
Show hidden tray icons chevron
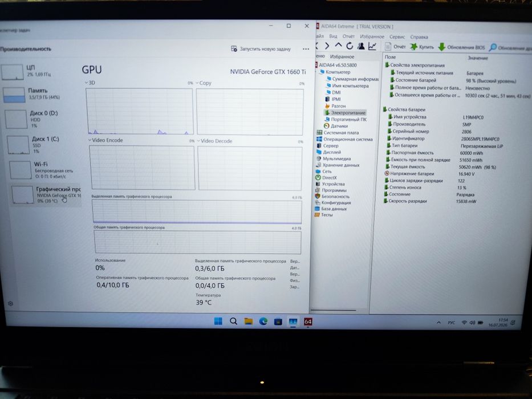438,322
